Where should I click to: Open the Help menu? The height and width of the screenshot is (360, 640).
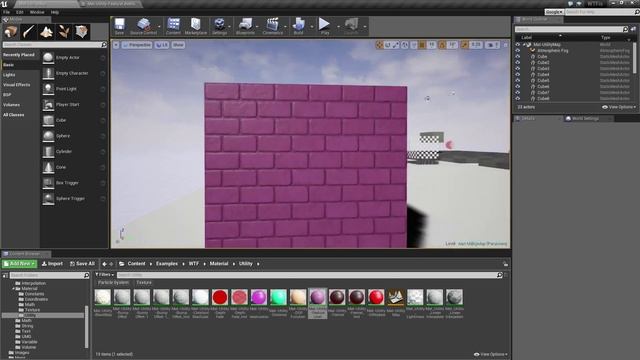[55, 12]
